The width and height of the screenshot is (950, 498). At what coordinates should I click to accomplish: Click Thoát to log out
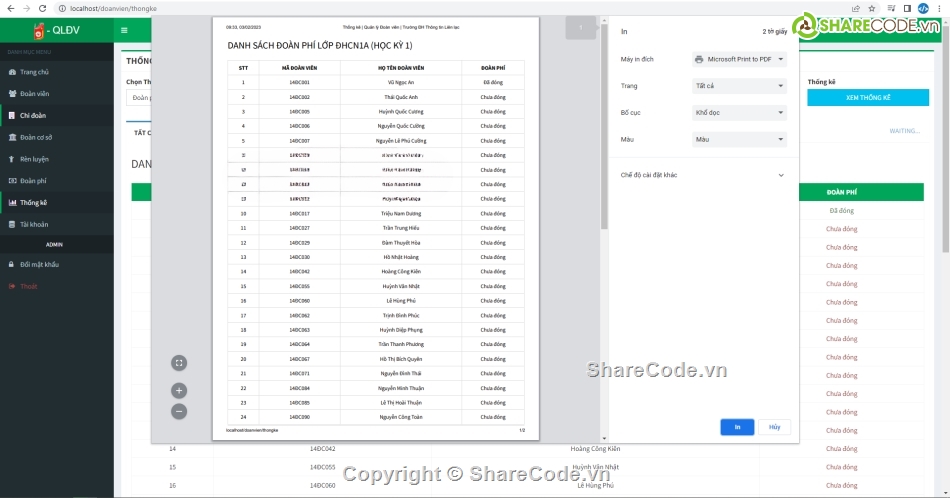coord(56,287)
